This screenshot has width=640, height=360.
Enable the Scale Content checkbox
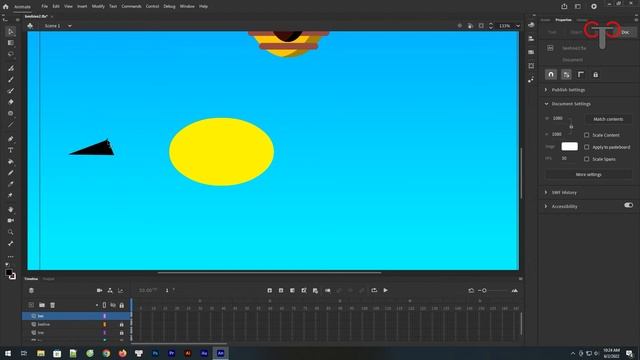(x=587, y=135)
